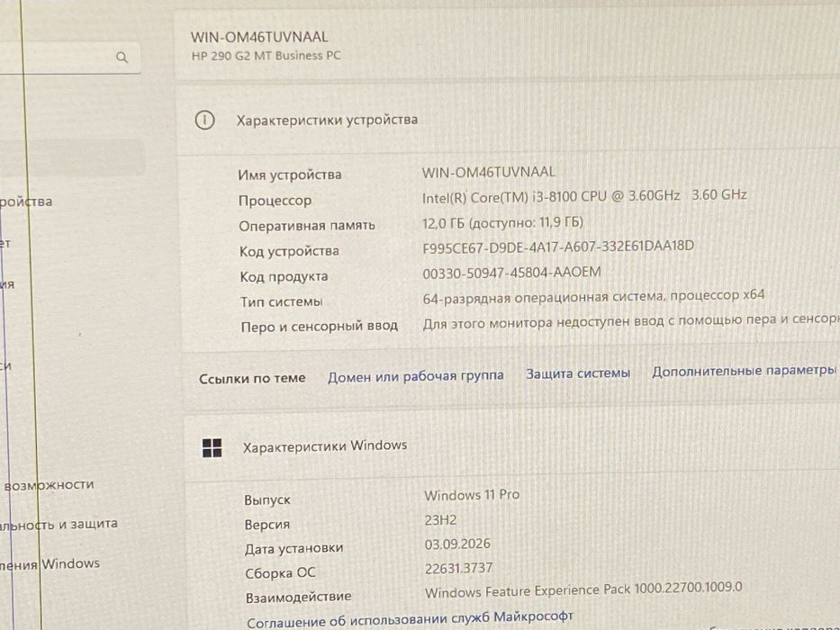Select the sidebar item ending in 'Windows'

50,564
